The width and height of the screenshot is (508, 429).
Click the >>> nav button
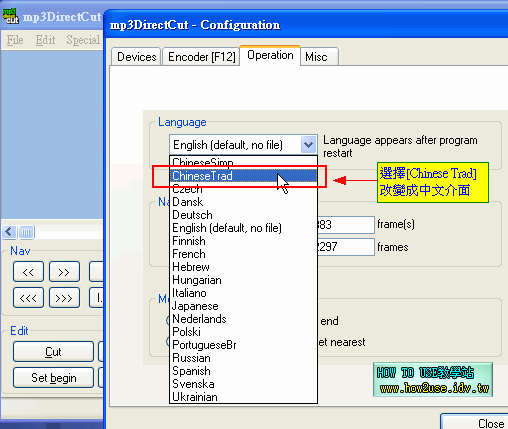64,298
